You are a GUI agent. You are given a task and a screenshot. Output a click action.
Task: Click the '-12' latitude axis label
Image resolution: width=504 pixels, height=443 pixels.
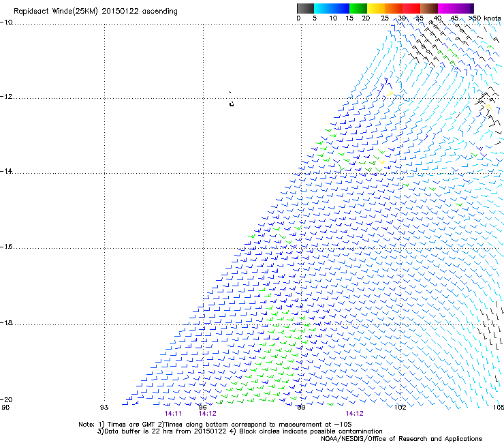(x=6, y=97)
